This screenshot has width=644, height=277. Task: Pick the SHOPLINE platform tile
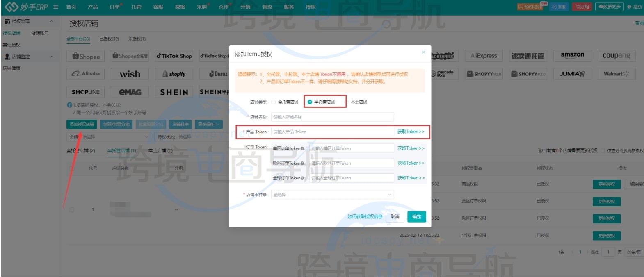[86, 92]
